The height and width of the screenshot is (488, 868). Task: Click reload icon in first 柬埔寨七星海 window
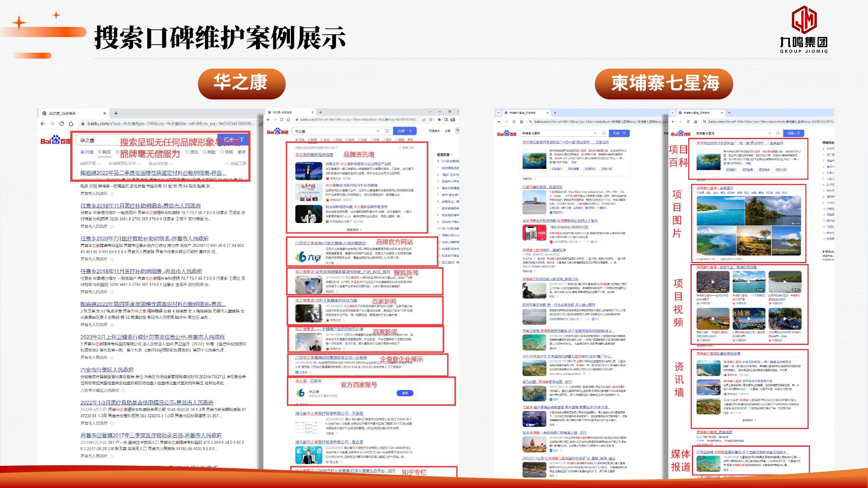(x=514, y=122)
